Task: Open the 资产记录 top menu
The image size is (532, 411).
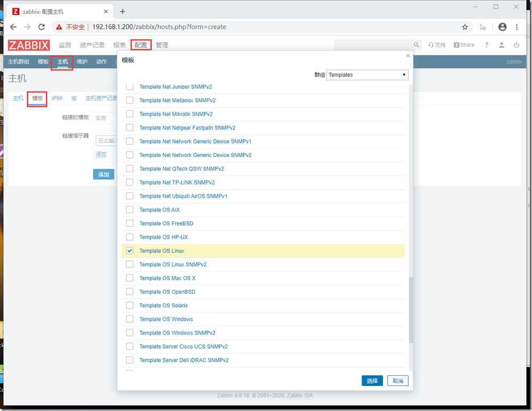Action: (92, 45)
